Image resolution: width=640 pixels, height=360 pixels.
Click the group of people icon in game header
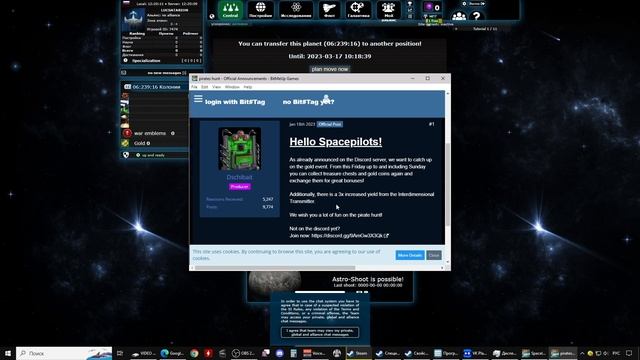tap(459, 16)
